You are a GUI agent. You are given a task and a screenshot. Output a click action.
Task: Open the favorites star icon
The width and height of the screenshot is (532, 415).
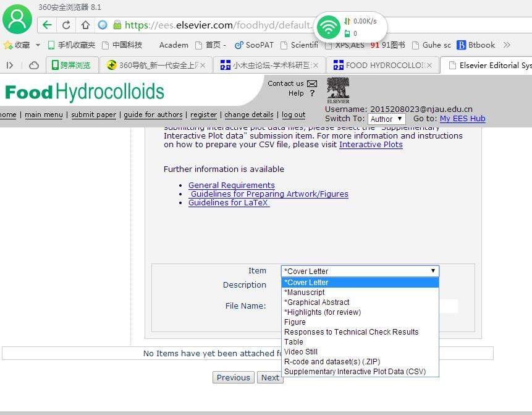tap(8, 45)
